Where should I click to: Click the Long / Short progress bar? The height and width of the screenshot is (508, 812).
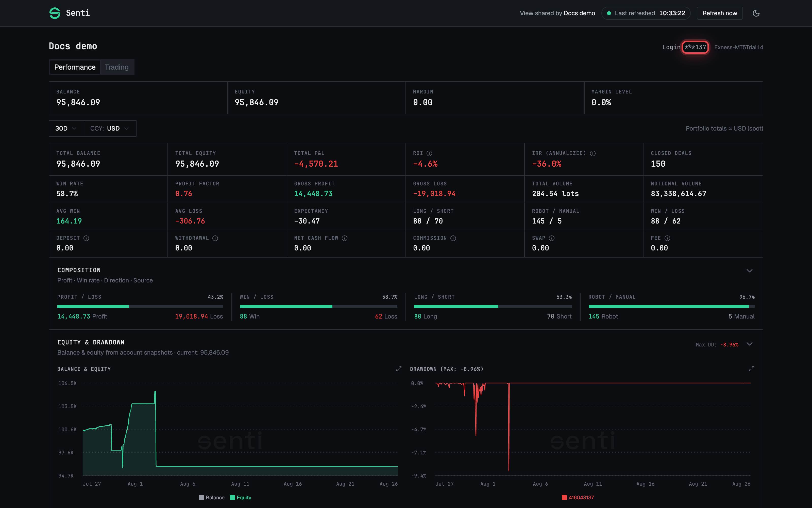pyautogui.click(x=493, y=306)
